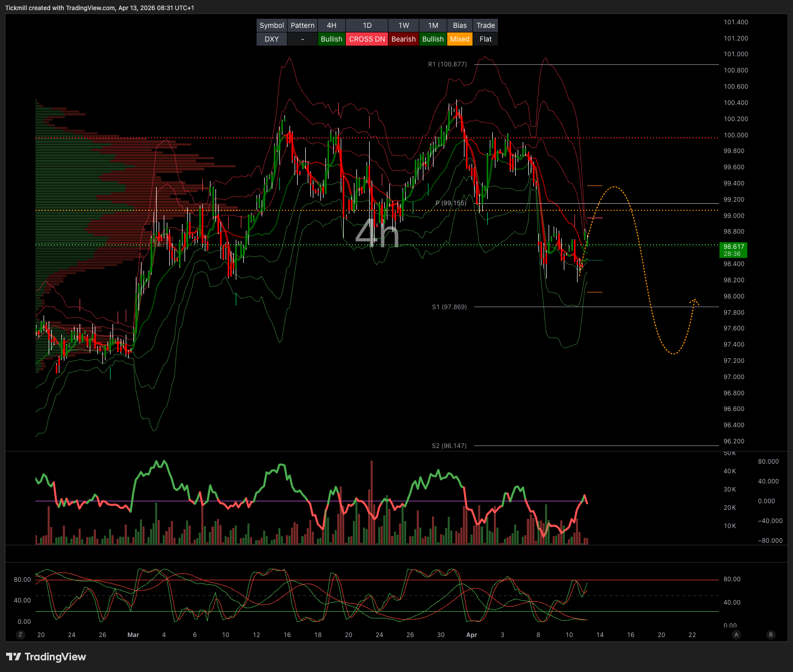Image resolution: width=793 pixels, height=672 pixels.
Task: Click the DXY symbol cell
Action: 271,39
